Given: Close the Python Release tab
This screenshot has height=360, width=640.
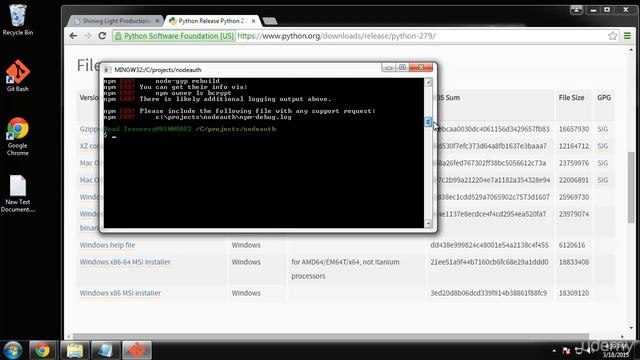Looking at the screenshot, I should tap(253, 21).
